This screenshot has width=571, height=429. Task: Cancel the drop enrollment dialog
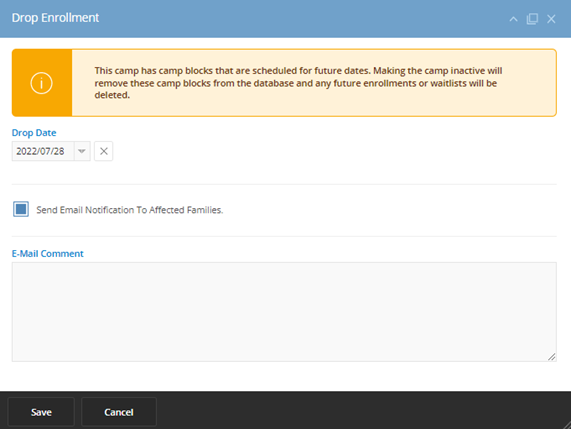[119, 412]
